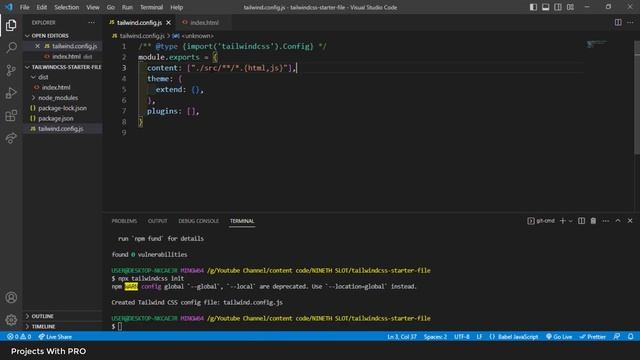
Task: Open the Source Control view
Action: pyautogui.click(x=11, y=70)
